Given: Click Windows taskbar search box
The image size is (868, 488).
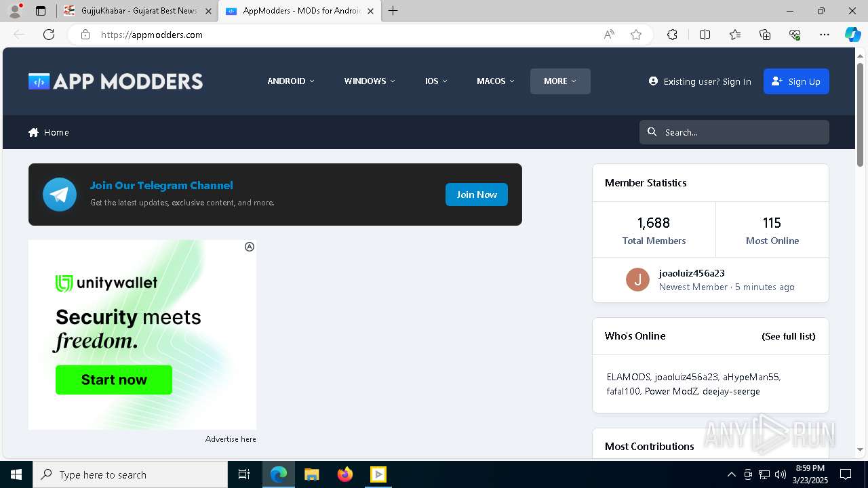Looking at the screenshot, I should click(130, 474).
